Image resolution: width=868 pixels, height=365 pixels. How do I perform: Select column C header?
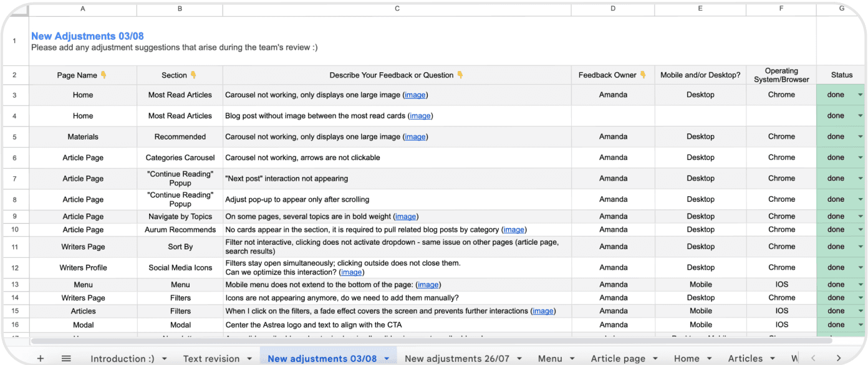(397, 9)
